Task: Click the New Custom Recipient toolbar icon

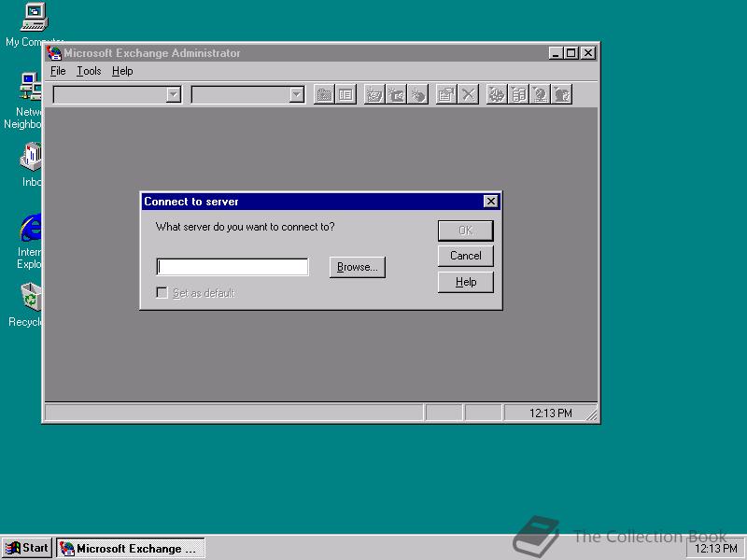Action: tap(417, 94)
